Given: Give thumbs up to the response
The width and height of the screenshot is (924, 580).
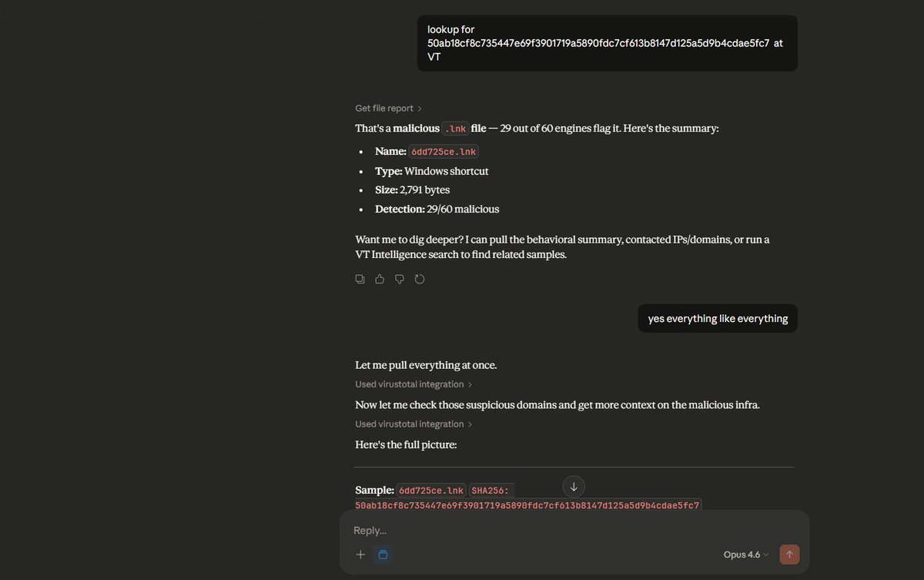Looking at the screenshot, I should click(380, 279).
